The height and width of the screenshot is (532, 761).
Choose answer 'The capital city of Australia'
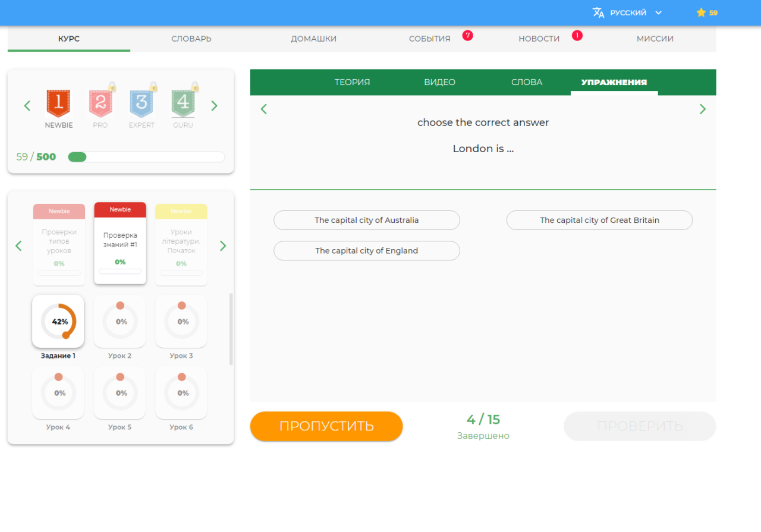[x=366, y=220]
